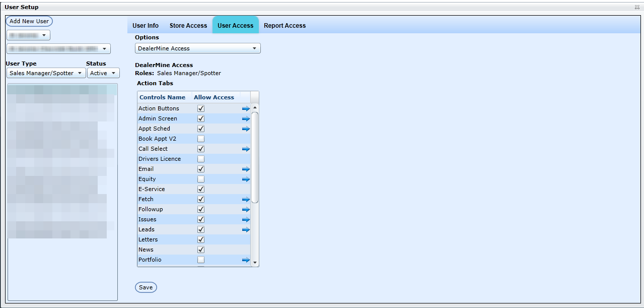Open the Email row arrow icon
The height and width of the screenshot is (308, 644).
pyautogui.click(x=246, y=169)
